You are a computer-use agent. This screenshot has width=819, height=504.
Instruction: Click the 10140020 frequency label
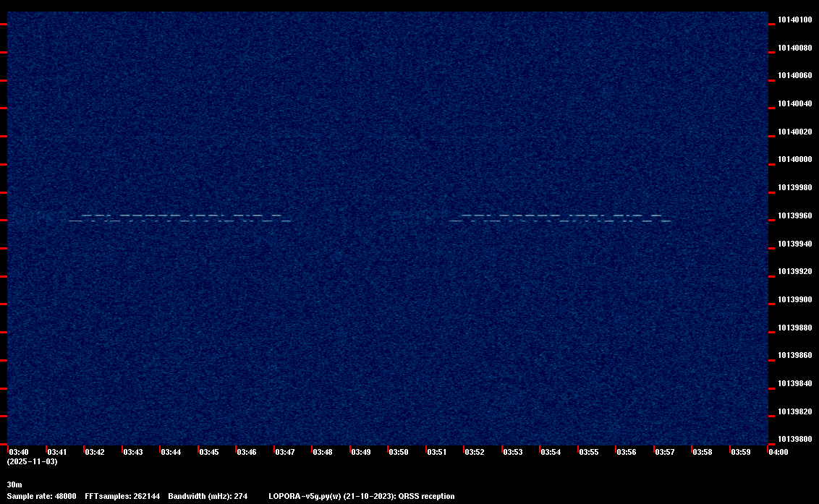pos(795,132)
